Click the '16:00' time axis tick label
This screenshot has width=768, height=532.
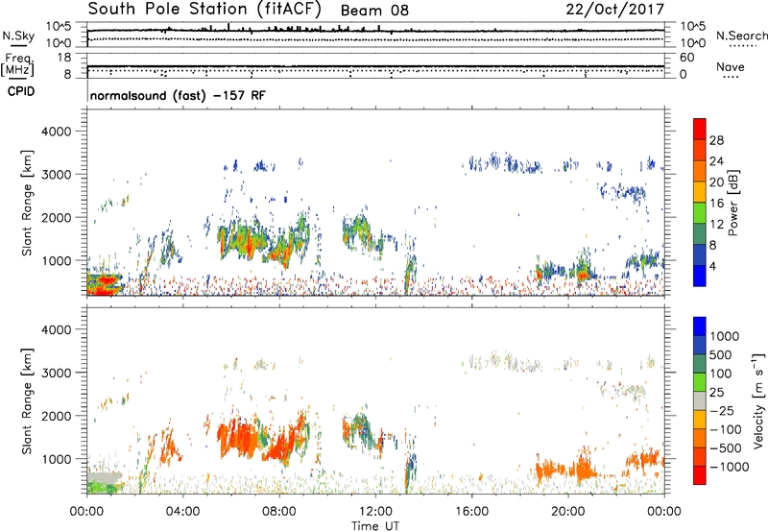click(x=471, y=512)
